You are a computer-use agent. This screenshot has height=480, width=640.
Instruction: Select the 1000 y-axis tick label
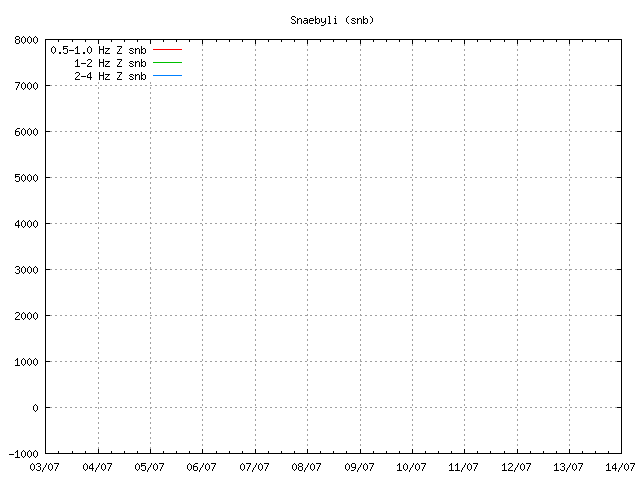[x=27, y=362]
